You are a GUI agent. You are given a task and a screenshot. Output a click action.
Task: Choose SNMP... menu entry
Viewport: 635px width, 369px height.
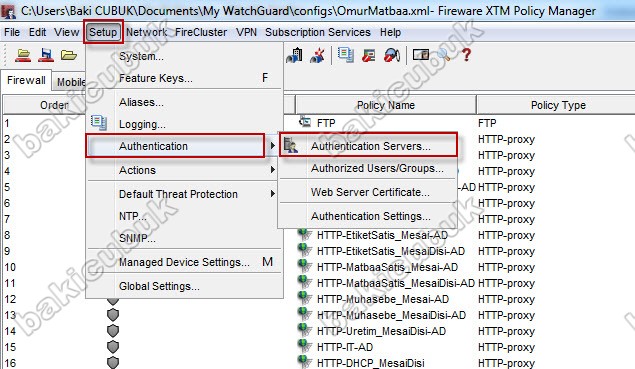184,238
